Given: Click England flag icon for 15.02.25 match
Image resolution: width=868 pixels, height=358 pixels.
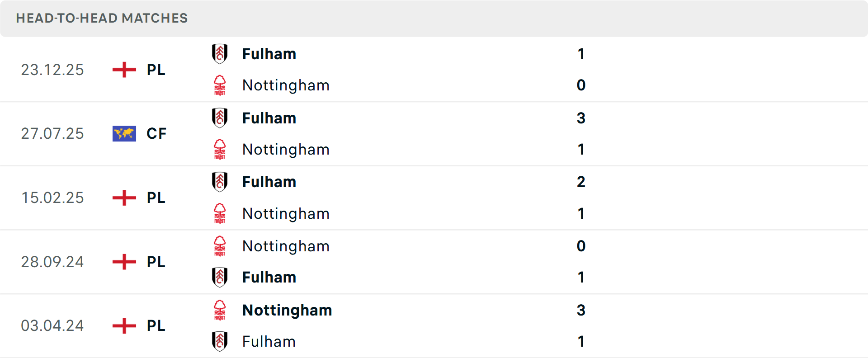Looking at the screenshot, I should coord(124,198).
